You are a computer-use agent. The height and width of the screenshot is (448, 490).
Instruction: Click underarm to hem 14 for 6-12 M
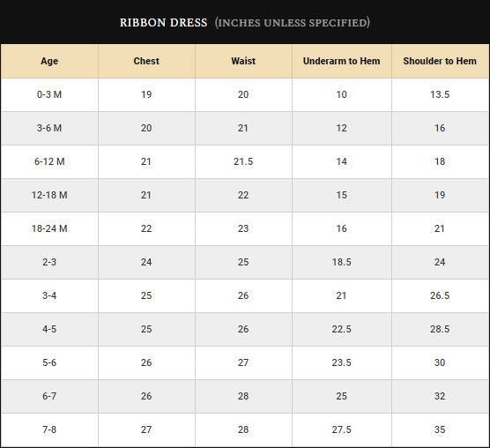[342, 161]
